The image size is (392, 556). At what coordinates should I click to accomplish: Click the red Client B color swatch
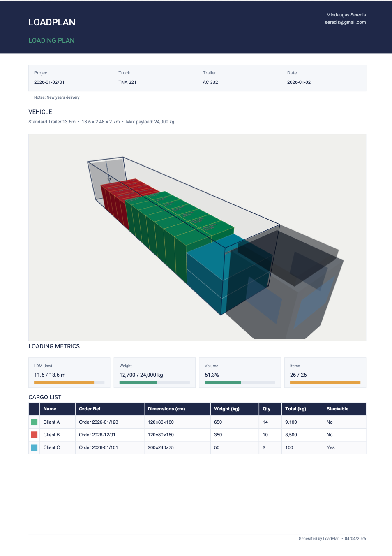tap(34, 435)
